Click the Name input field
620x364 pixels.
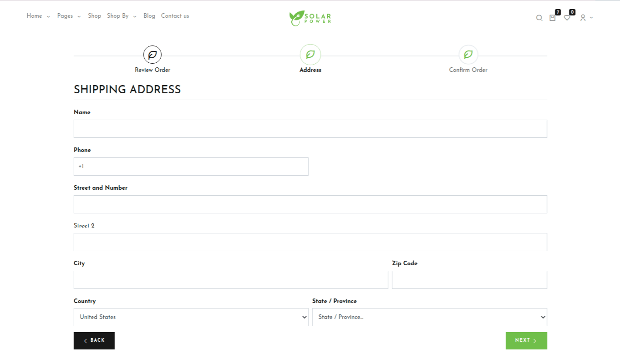pyautogui.click(x=310, y=129)
